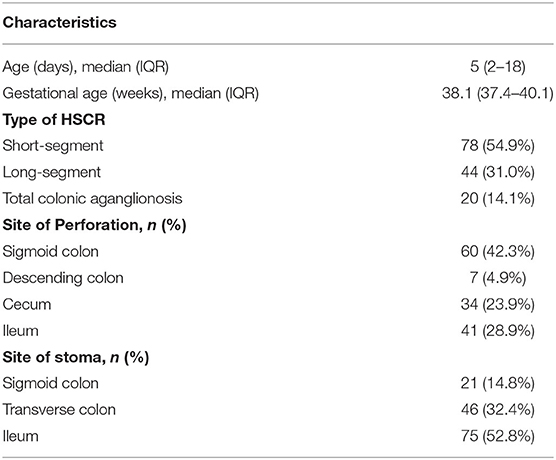This screenshot has height=460, width=556.
Task: Click the value 38.1 (37.4–40.1)
Action: point(497,93)
